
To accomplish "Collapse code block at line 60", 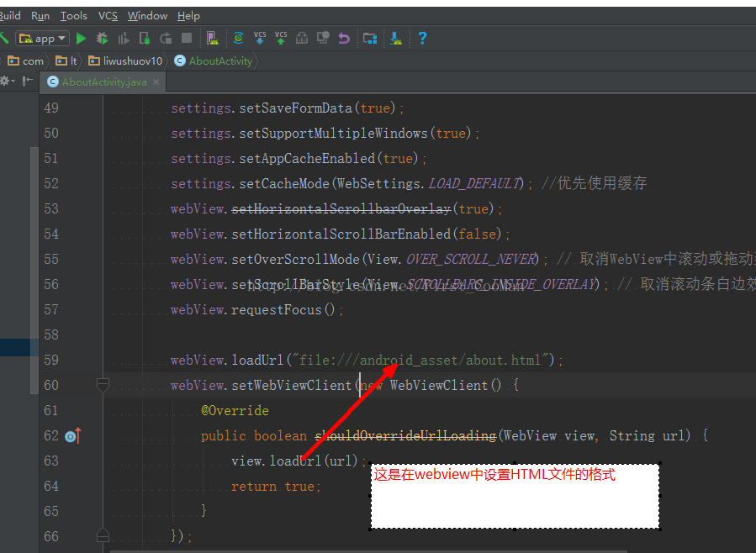I will coord(103,385).
